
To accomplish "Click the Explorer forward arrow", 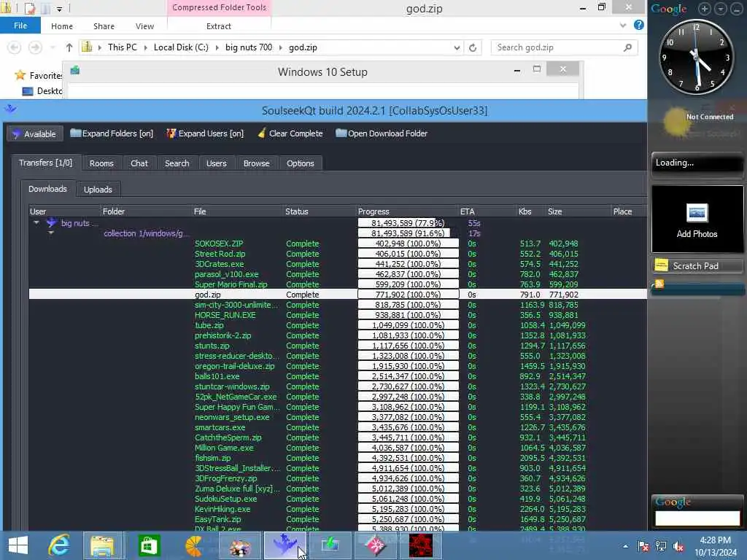I will point(35,47).
